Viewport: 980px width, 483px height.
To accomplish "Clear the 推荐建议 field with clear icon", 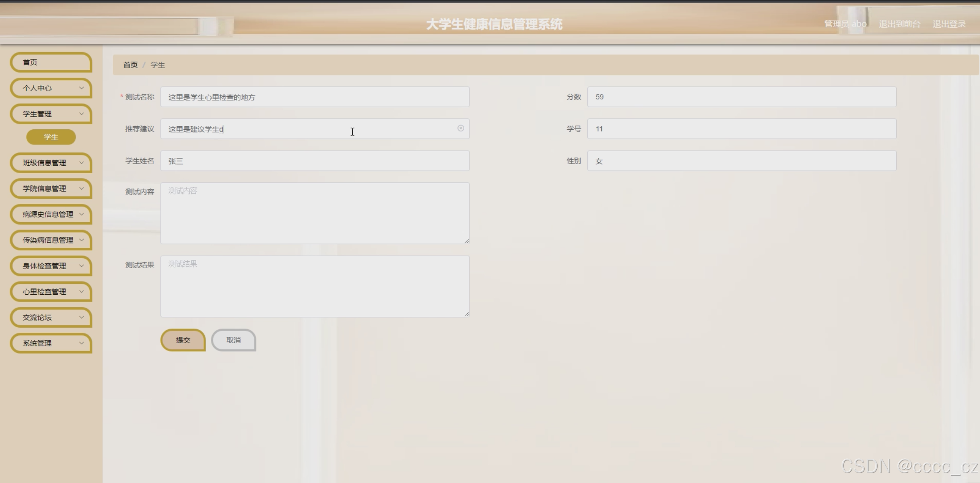I will [460, 128].
